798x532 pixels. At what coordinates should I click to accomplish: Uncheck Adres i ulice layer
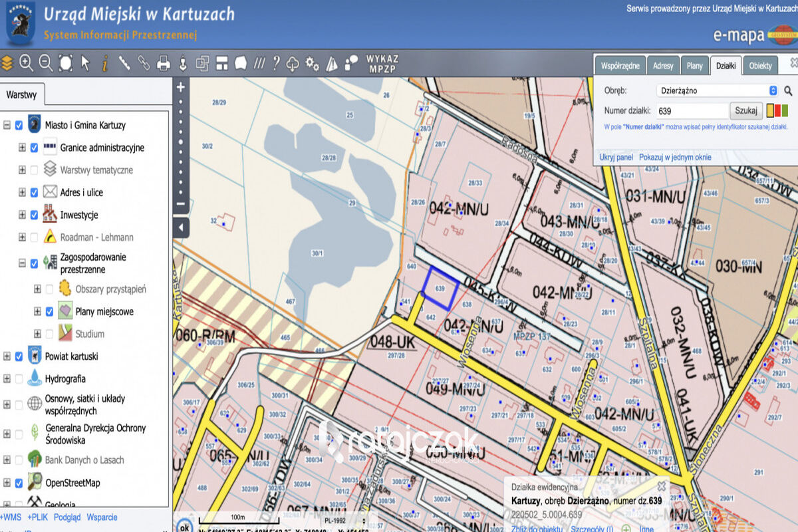coord(34,192)
